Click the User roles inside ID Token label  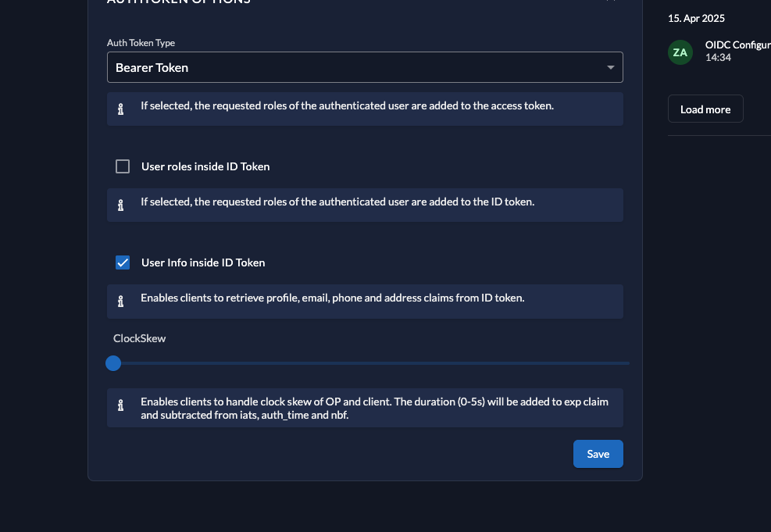coord(205,166)
